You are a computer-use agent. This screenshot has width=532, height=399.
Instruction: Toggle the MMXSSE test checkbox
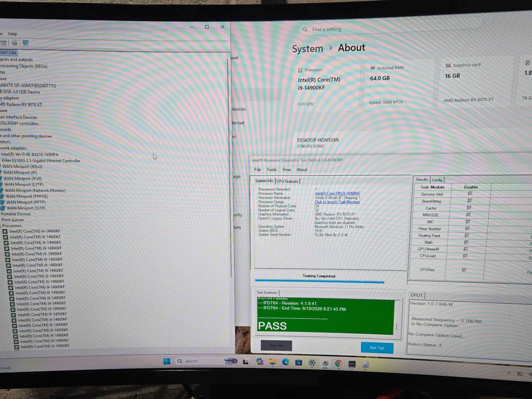pos(469,215)
